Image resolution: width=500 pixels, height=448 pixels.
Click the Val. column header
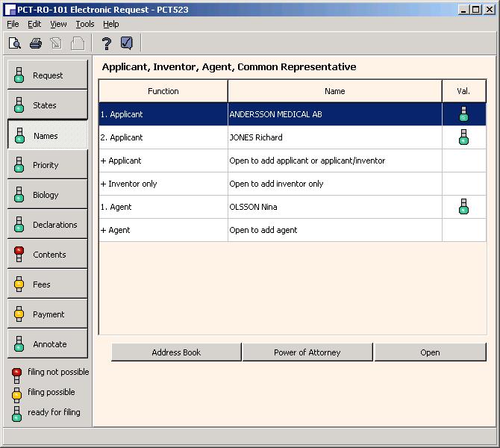(464, 91)
